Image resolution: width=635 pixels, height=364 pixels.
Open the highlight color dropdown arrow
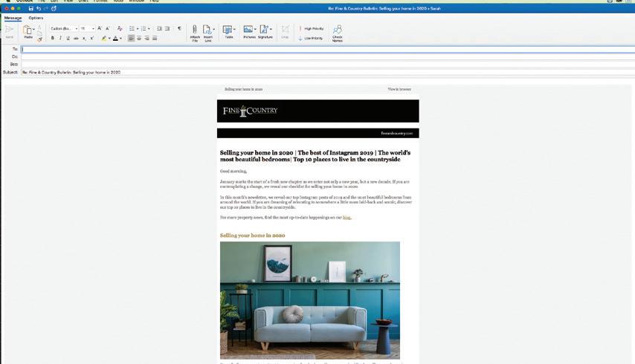coord(109,39)
